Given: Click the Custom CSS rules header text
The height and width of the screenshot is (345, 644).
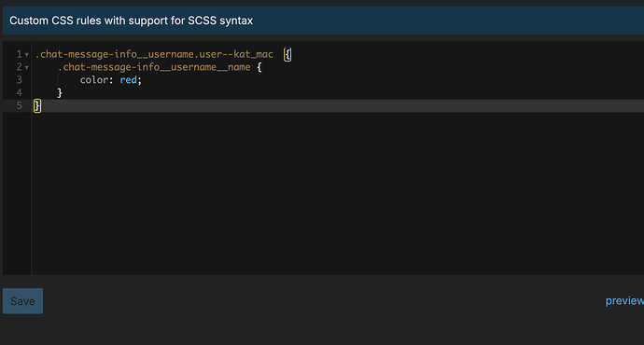Looking at the screenshot, I should point(131,21).
